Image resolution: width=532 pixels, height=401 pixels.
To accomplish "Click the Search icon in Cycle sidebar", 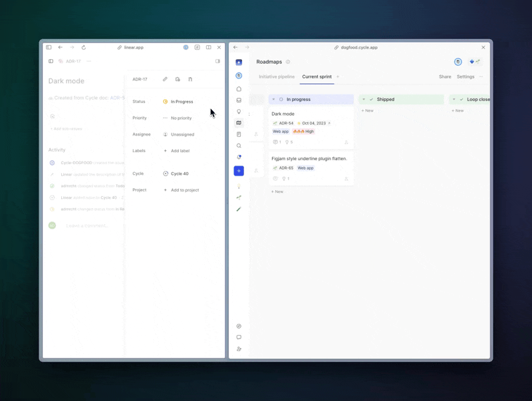I will pos(239,146).
